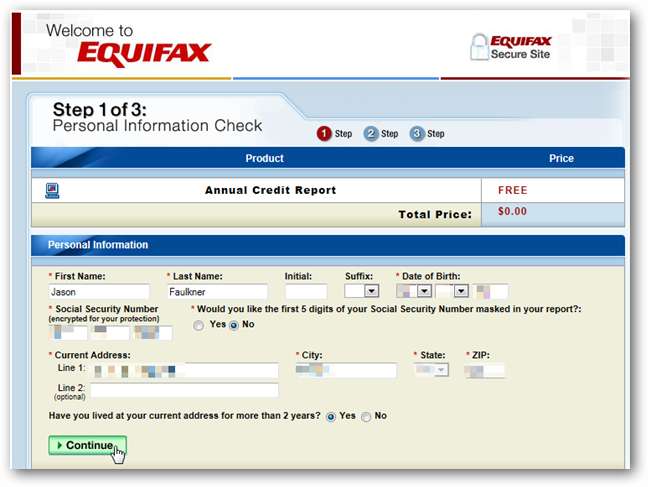Click the Total Price label
The image size is (648, 487).
tap(435, 215)
